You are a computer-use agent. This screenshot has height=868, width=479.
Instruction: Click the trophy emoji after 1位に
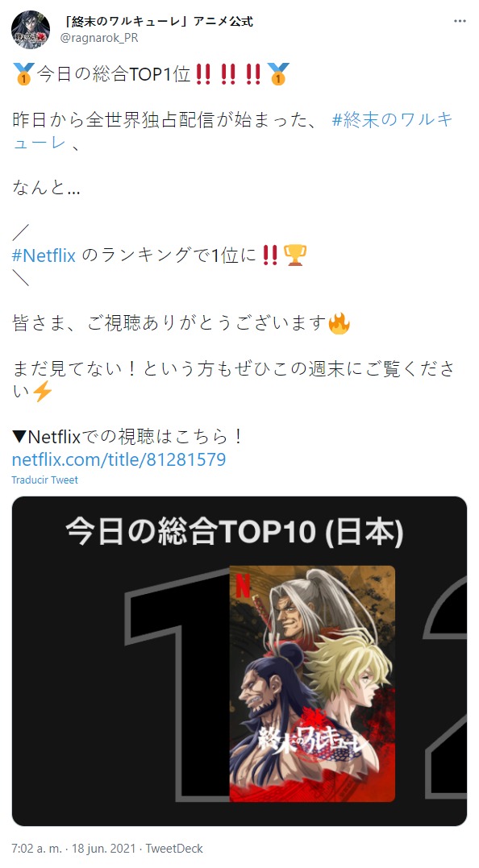tap(294, 255)
